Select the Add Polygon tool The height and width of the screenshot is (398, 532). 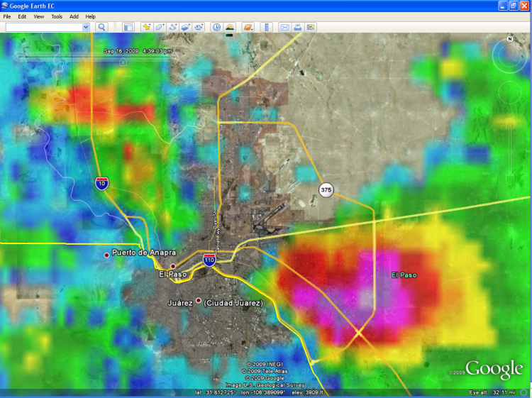click(x=160, y=27)
